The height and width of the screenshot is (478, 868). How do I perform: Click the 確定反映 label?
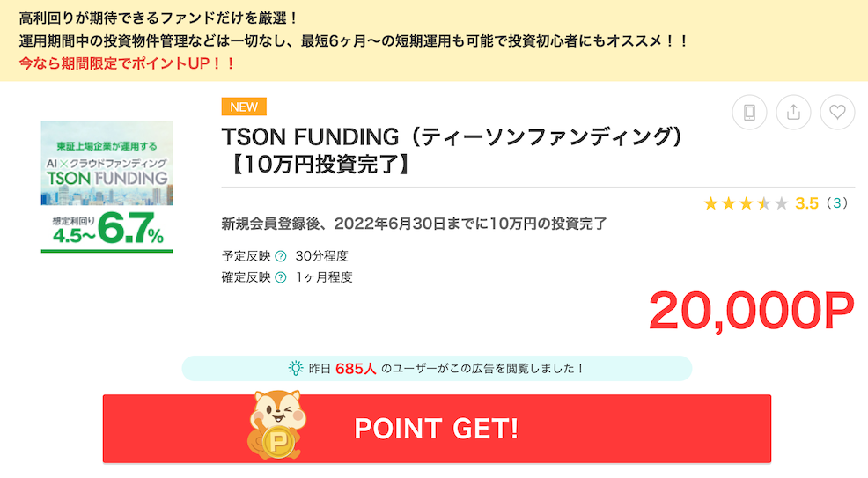pos(246,278)
